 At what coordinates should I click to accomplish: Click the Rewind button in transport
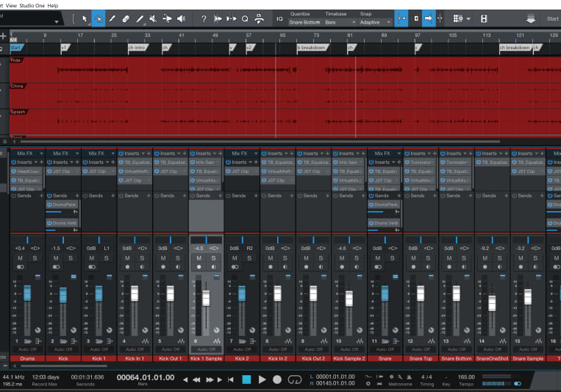(x=196, y=379)
